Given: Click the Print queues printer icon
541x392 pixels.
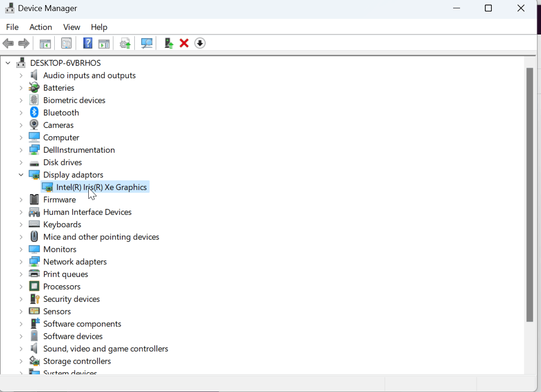Looking at the screenshot, I should pos(34,274).
